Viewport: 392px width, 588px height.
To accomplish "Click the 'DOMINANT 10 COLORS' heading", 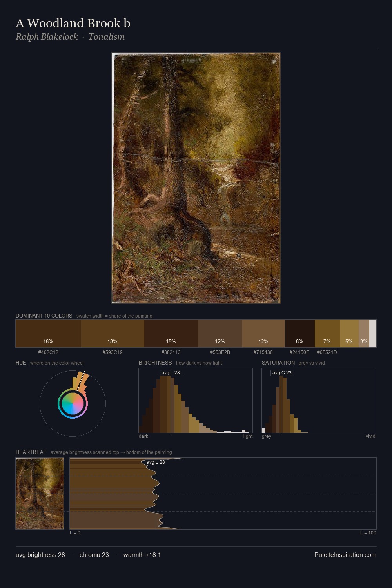I will (x=44, y=316).
